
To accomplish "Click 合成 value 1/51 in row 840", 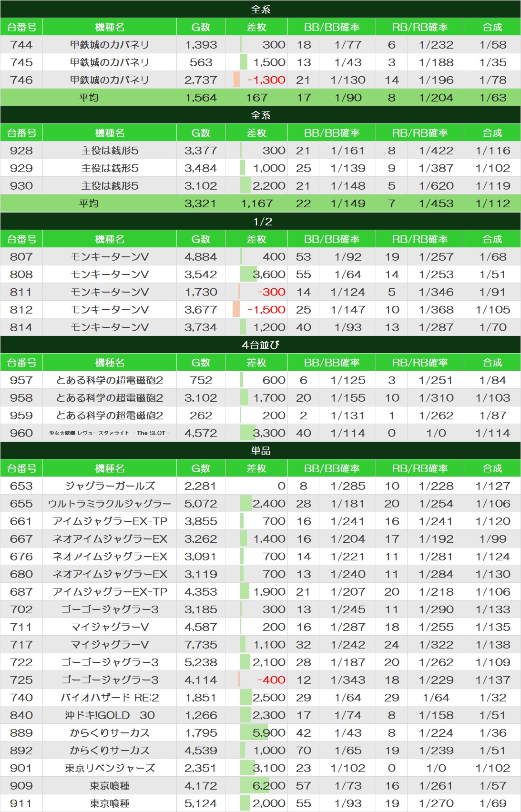I will [x=492, y=715].
